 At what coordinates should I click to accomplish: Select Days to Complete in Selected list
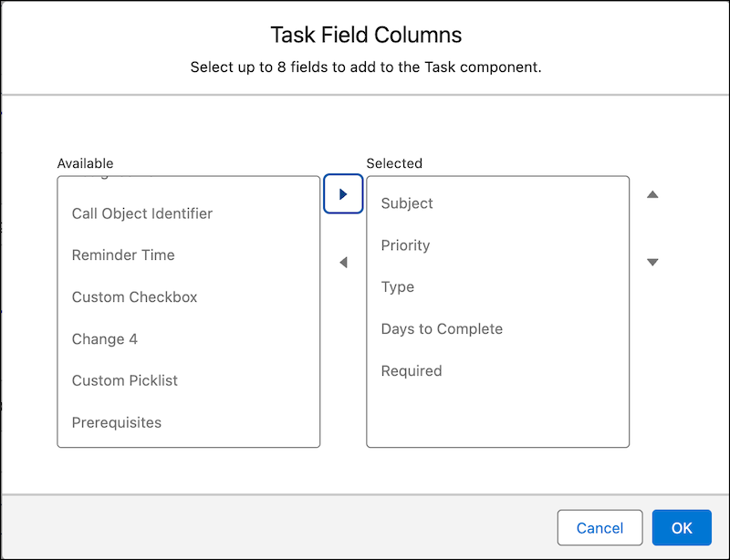pos(497,329)
